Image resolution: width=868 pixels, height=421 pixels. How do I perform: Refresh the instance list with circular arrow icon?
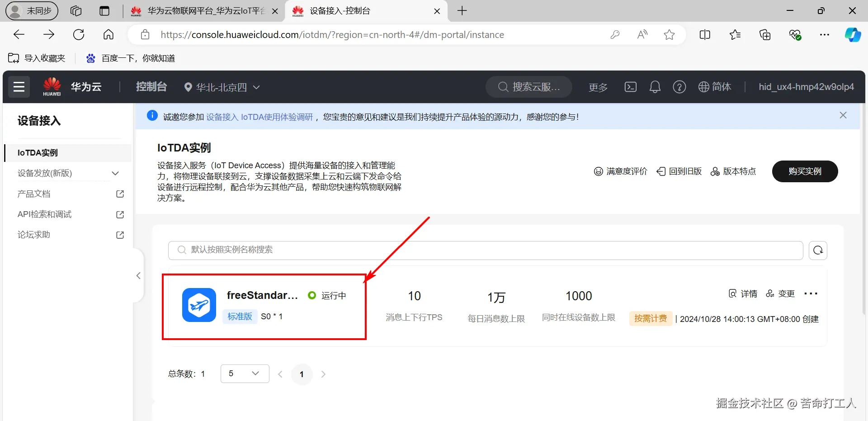[x=818, y=250]
